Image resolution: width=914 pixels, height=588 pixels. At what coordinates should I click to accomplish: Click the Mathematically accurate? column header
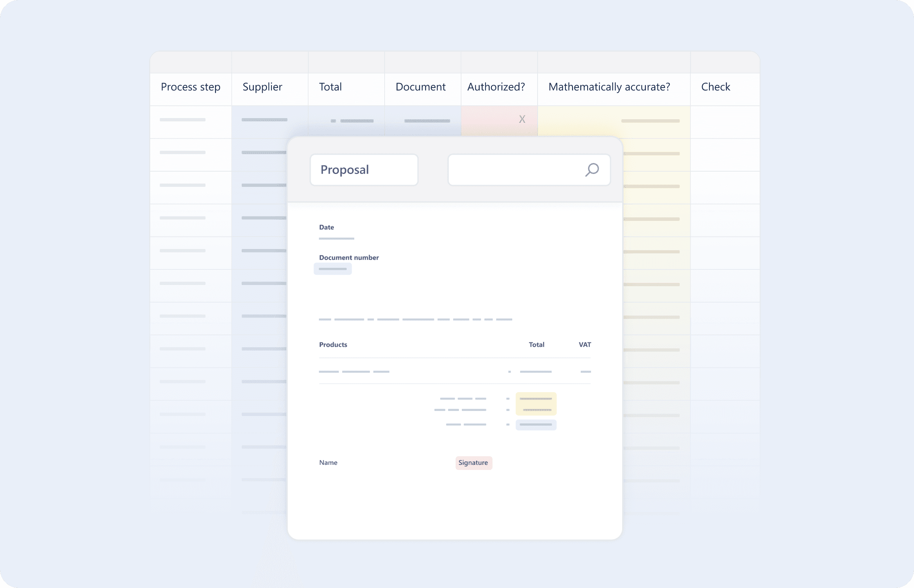tap(609, 87)
